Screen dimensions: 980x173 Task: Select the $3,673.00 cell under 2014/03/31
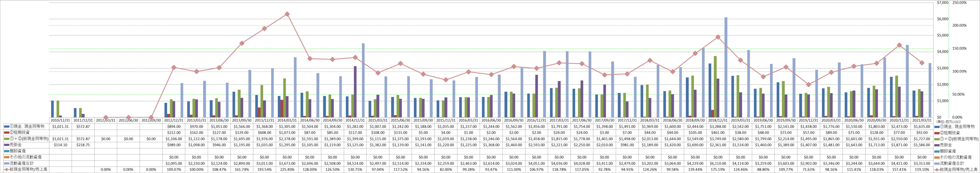click(x=287, y=163)
